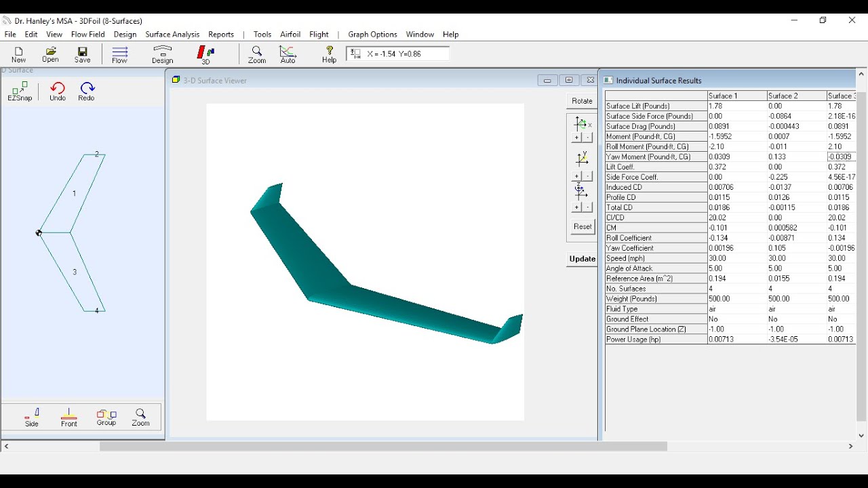
Task: Select the Surface 1 column header
Action: (x=736, y=96)
